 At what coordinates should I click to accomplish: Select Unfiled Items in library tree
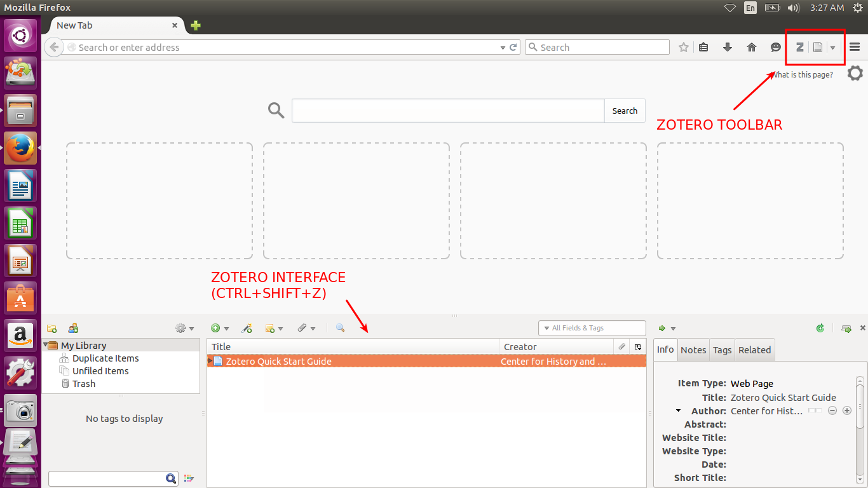click(100, 371)
